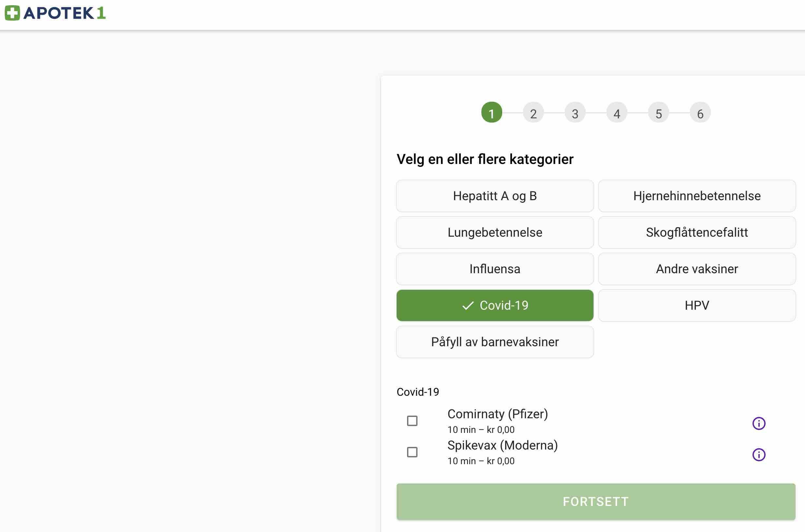Choose the Lungebetennelse category
The width and height of the screenshot is (805, 532).
coord(495,232)
